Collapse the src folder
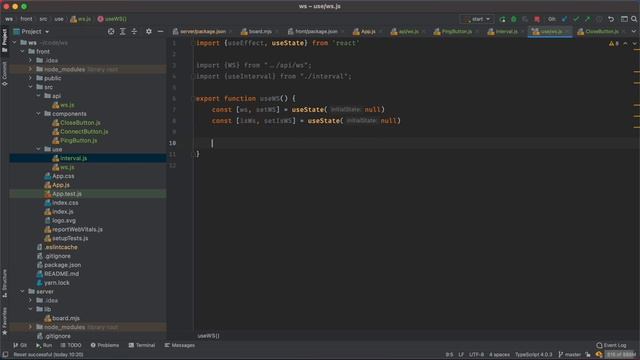Viewport: 640px width, 360px height. [30, 87]
